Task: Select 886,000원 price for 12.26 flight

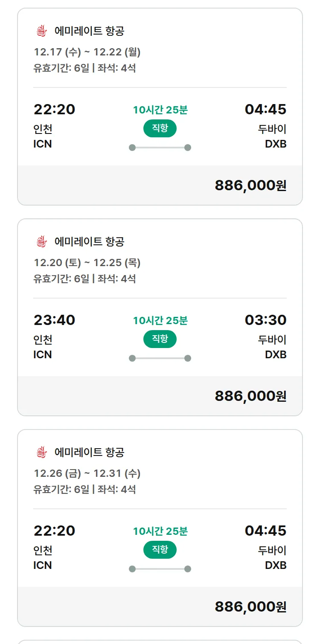Action: (x=250, y=607)
